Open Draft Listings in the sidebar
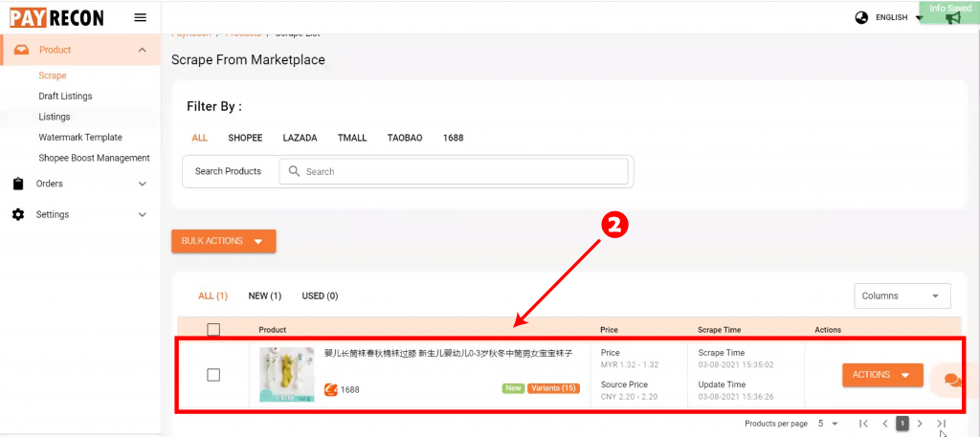980x437 pixels. (x=66, y=97)
